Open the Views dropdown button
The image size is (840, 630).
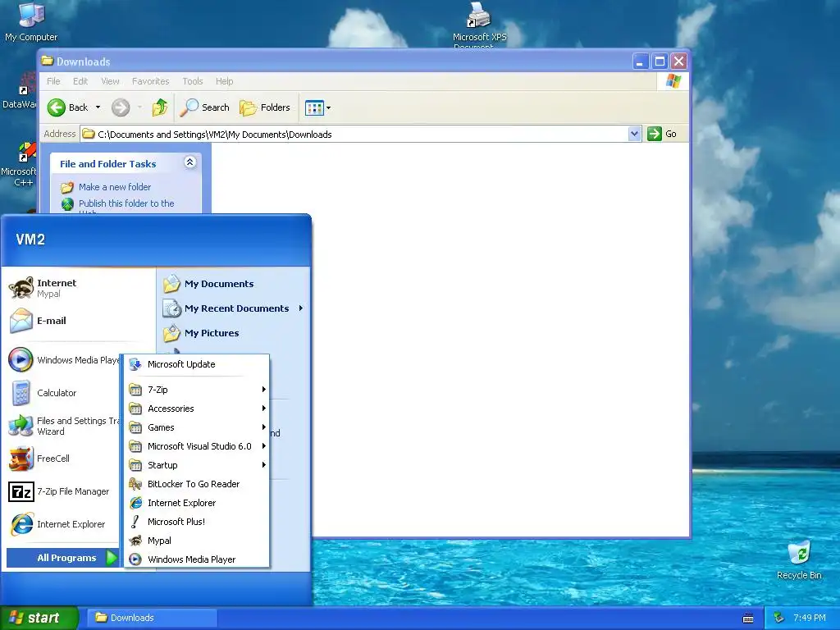pyautogui.click(x=317, y=107)
